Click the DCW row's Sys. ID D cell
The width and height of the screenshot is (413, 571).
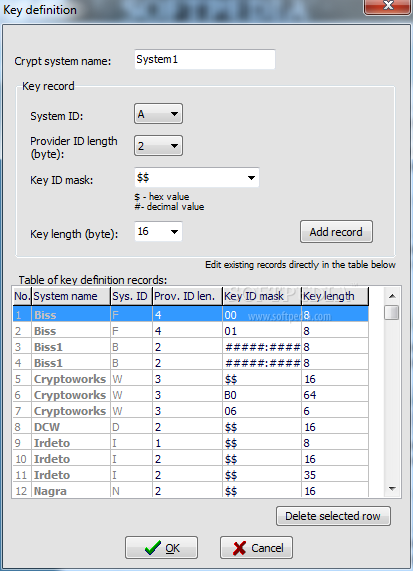pyautogui.click(x=131, y=427)
